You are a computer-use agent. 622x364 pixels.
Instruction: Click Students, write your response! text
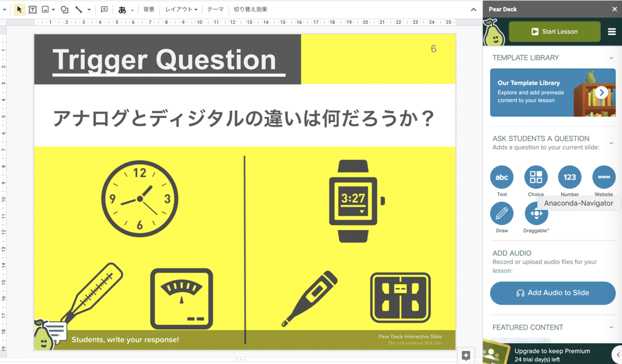pos(125,340)
